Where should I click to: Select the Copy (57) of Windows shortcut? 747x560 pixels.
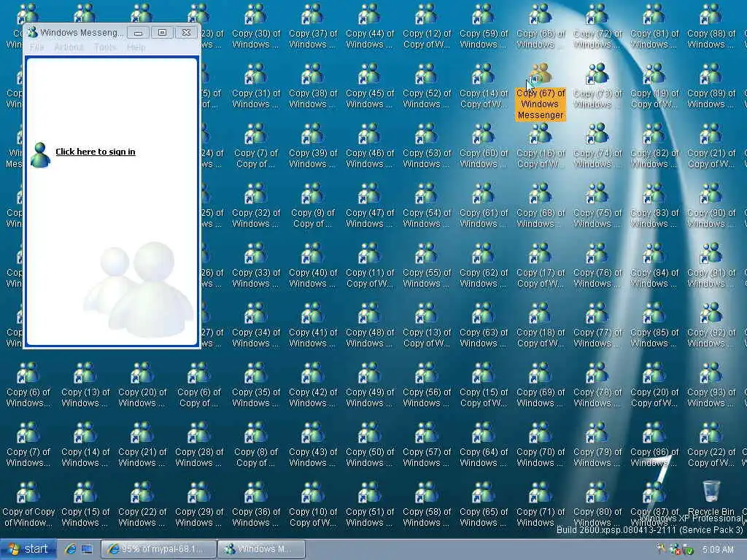(427, 444)
